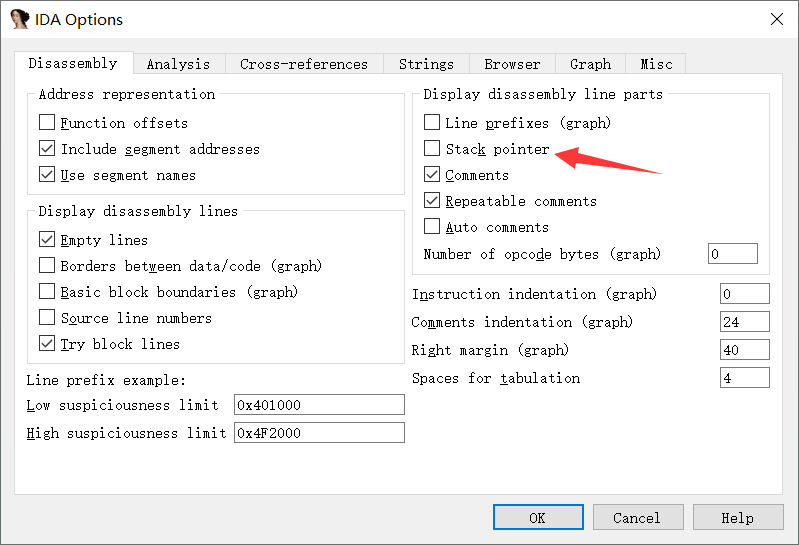799x545 pixels.
Task: Click the Low suspiciousness limit field
Action: pos(318,405)
